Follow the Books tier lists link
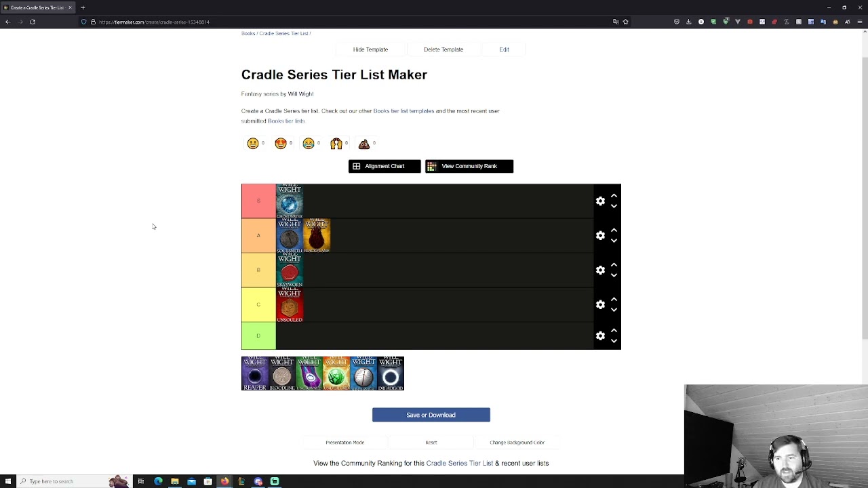Image resolution: width=868 pixels, height=488 pixels. point(286,121)
